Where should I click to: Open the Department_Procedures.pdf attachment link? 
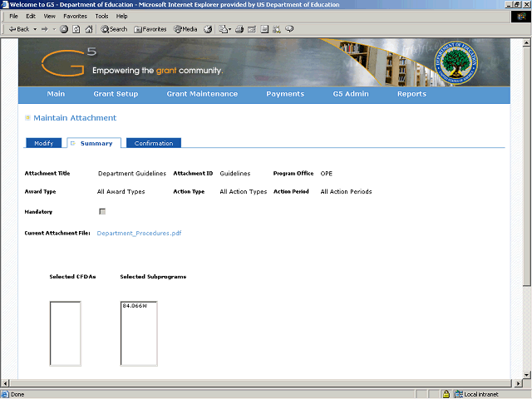point(139,233)
